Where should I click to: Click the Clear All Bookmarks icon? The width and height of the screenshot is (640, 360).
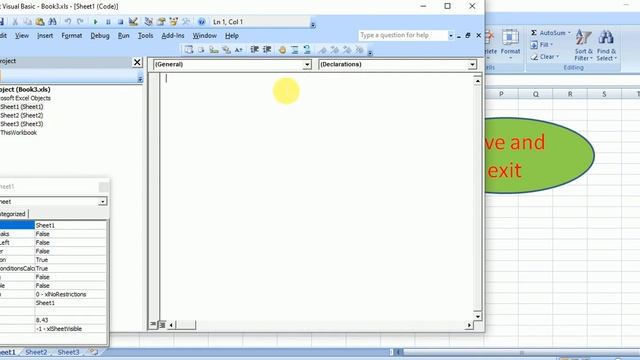360,50
